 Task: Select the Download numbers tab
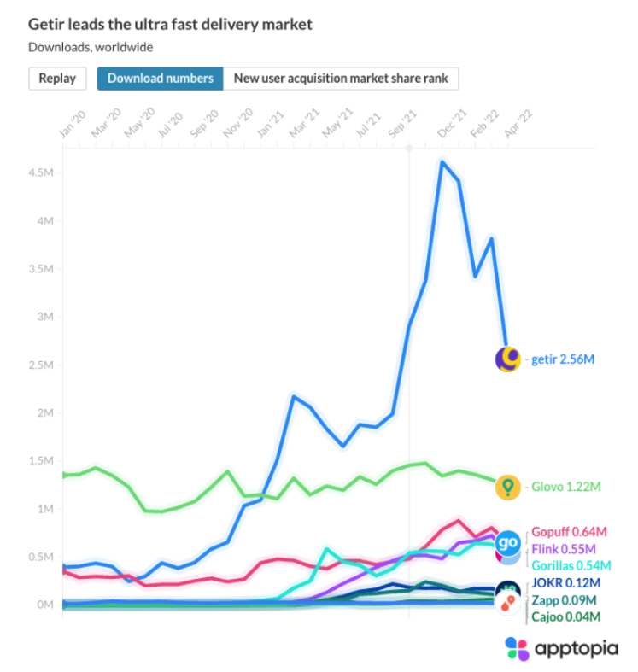click(160, 79)
